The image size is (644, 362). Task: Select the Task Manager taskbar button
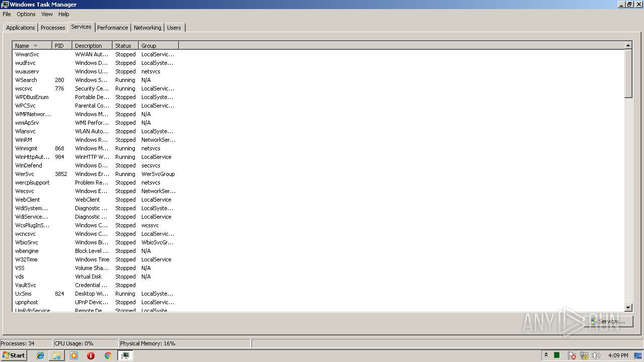pos(125,355)
